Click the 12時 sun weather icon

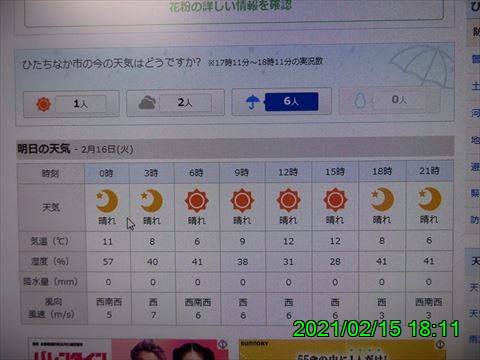pos(288,200)
